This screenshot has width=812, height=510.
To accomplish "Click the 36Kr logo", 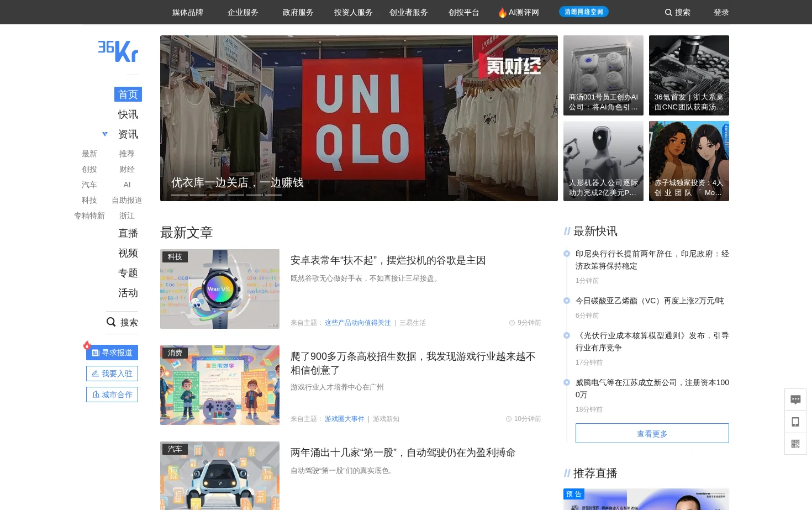I will tap(118, 51).
